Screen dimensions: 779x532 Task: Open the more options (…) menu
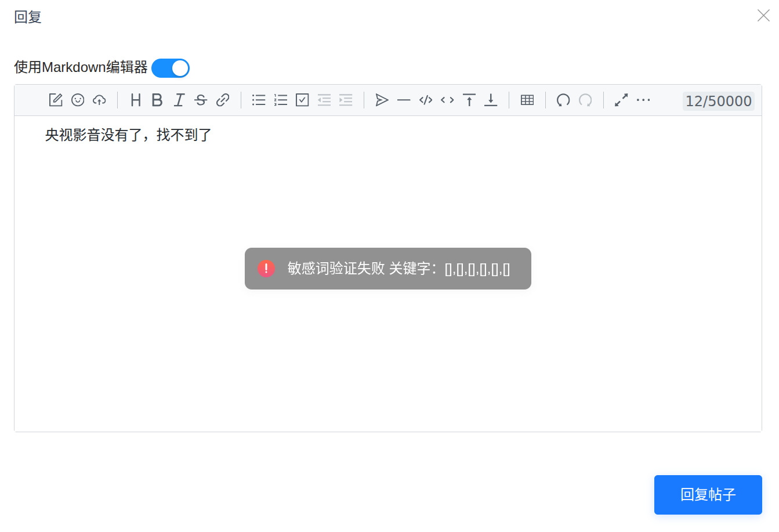coord(643,100)
